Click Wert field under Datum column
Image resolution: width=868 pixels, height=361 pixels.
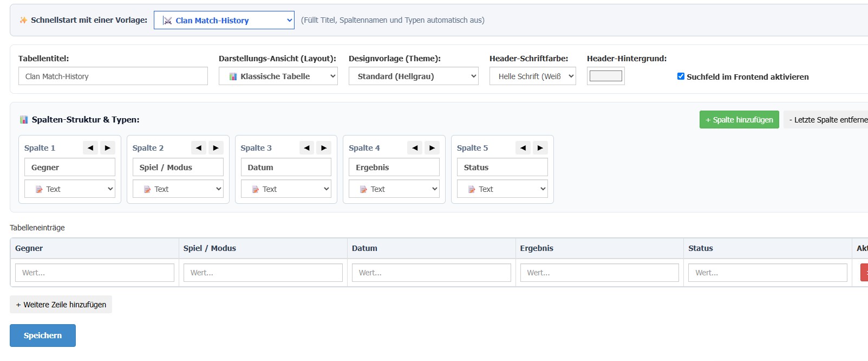(432, 273)
